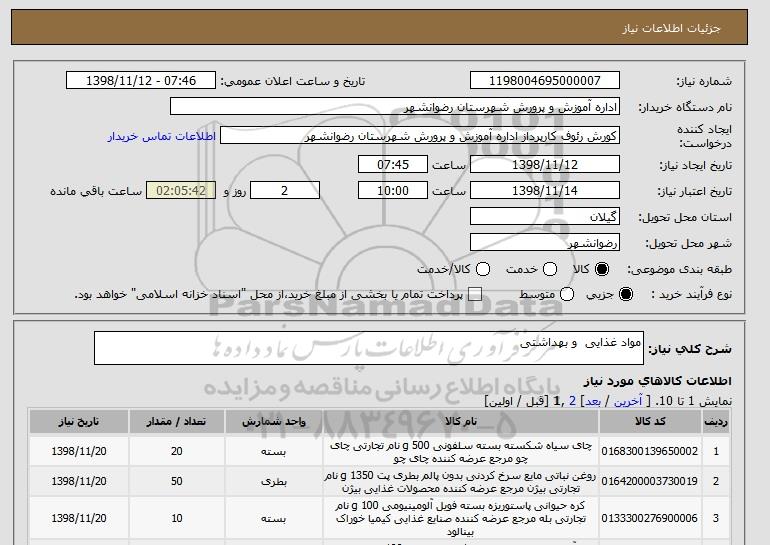Click the frying oil product name in row 2

[460, 482]
